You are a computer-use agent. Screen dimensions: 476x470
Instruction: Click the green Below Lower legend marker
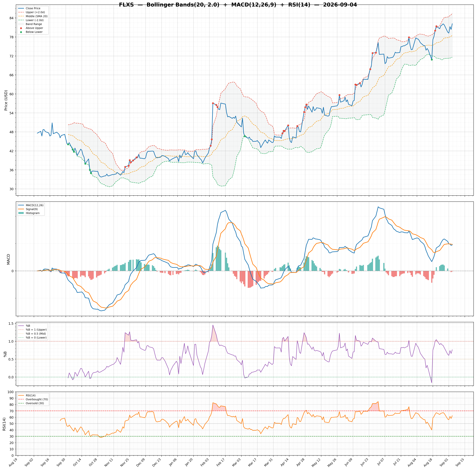(x=21, y=32)
